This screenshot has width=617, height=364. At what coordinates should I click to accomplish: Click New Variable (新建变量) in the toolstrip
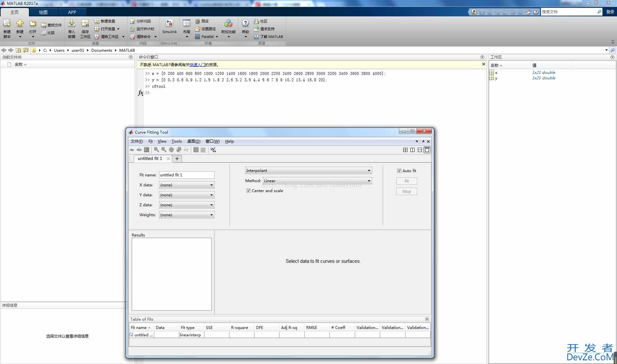pos(105,21)
